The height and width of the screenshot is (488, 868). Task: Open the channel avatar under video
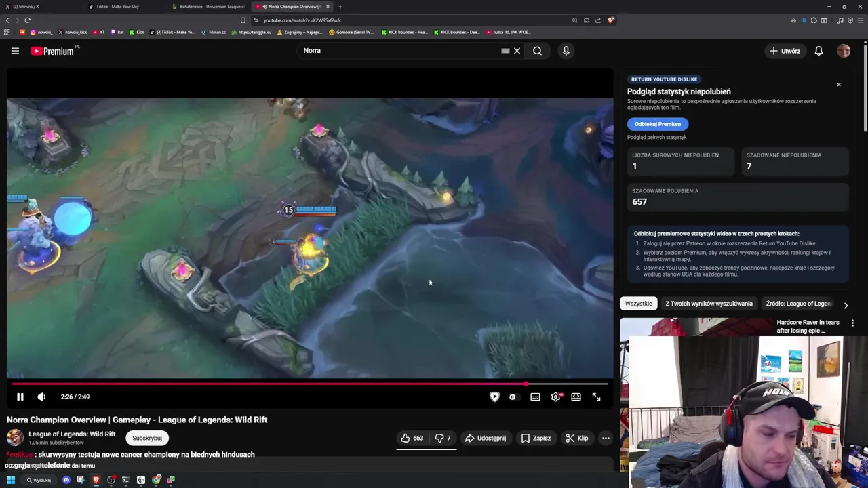point(15,439)
